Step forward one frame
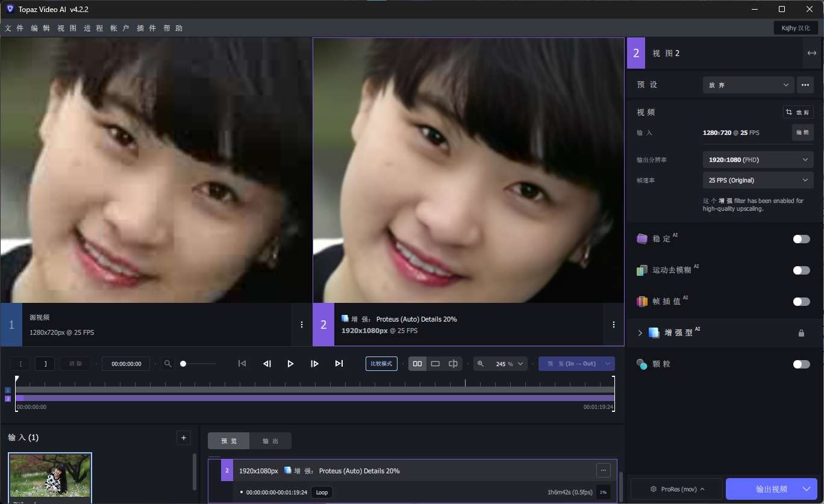 tap(314, 364)
